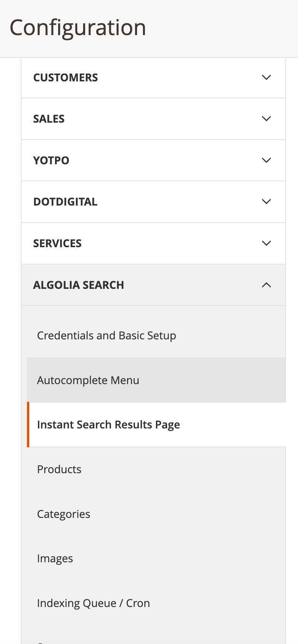The height and width of the screenshot is (644, 298).
Task: Click the CUSTOMERS chevron arrow
Action: (x=266, y=77)
